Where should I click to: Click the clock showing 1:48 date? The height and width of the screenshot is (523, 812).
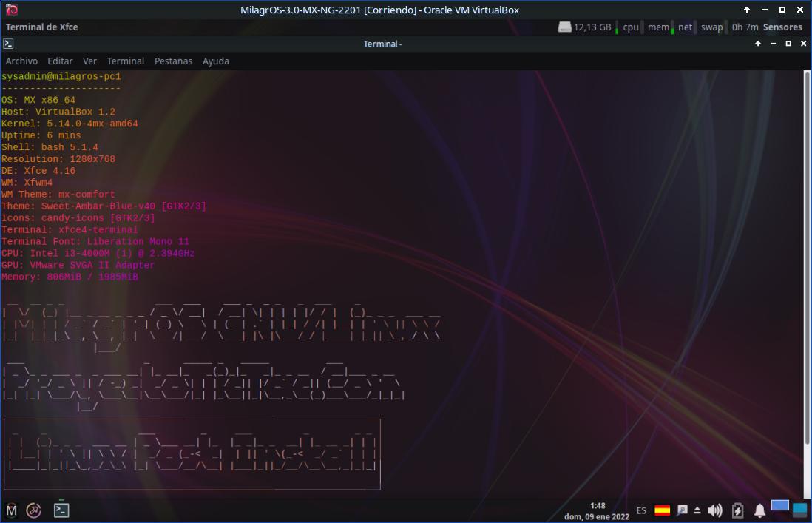click(598, 510)
